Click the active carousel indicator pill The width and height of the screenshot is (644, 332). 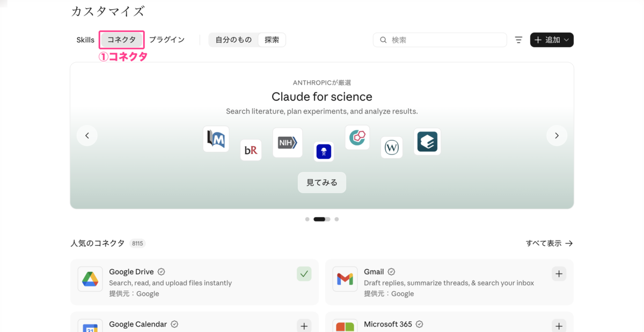tap(322, 219)
